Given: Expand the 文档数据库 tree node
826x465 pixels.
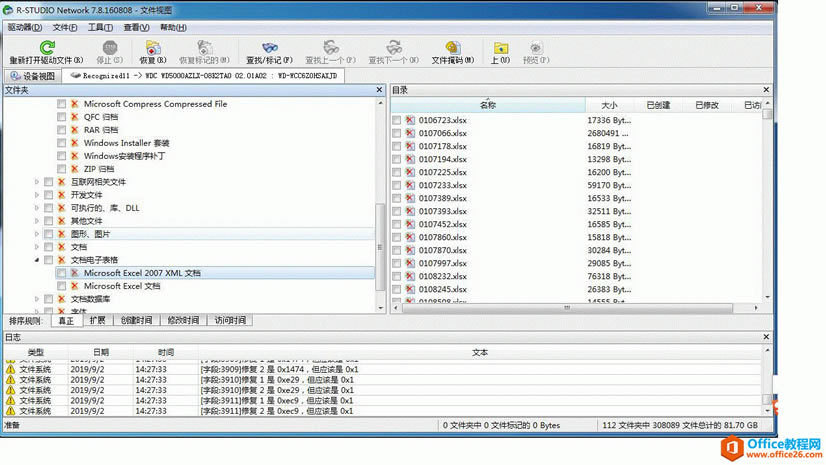Looking at the screenshot, I should tap(36, 299).
